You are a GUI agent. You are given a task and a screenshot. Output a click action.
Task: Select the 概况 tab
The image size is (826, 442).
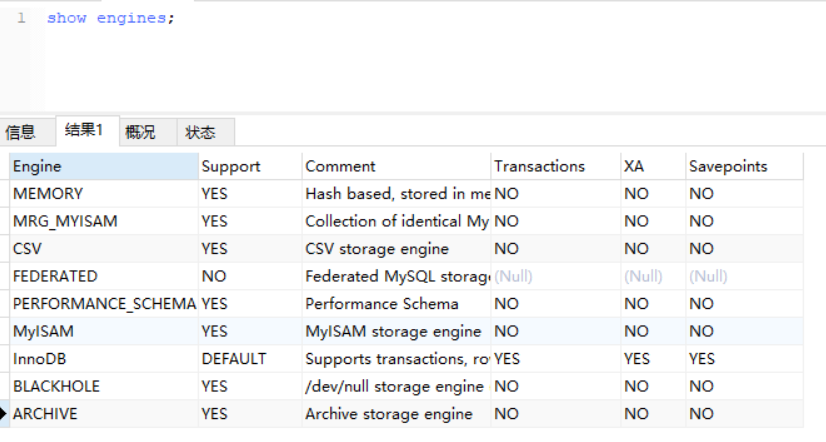pyautogui.click(x=140, y=132)
